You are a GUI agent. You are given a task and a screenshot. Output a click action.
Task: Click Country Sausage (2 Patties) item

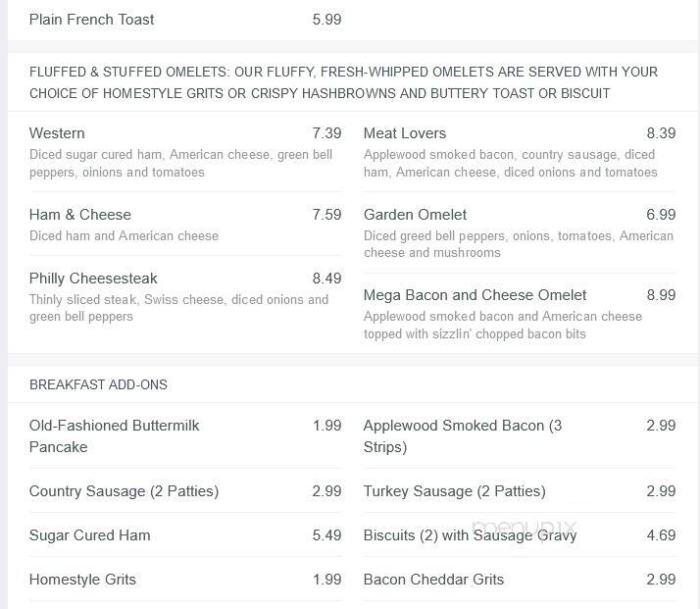(x=124, y=491)
